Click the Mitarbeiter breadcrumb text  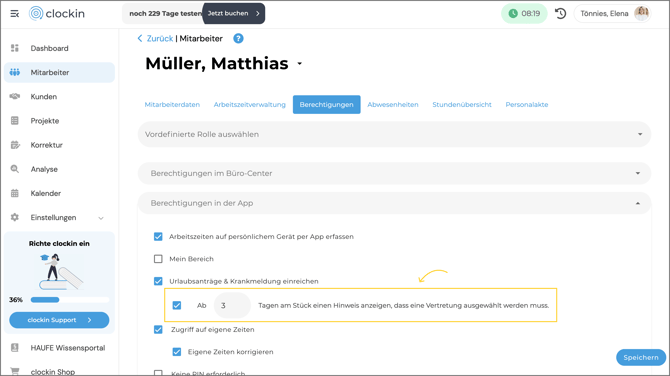(201, 38)
